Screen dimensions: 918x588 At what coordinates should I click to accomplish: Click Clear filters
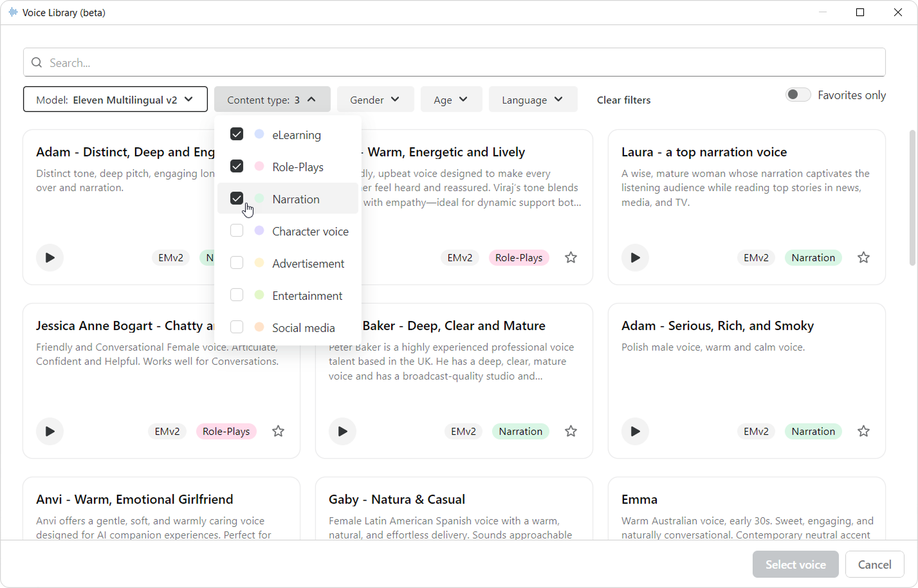(x=623, y=100)
